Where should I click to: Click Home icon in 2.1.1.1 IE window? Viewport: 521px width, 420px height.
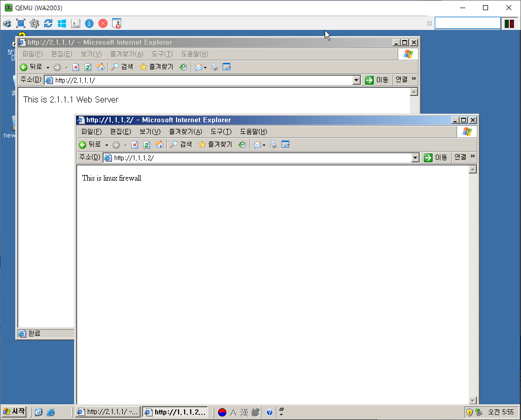click(100, 67)
